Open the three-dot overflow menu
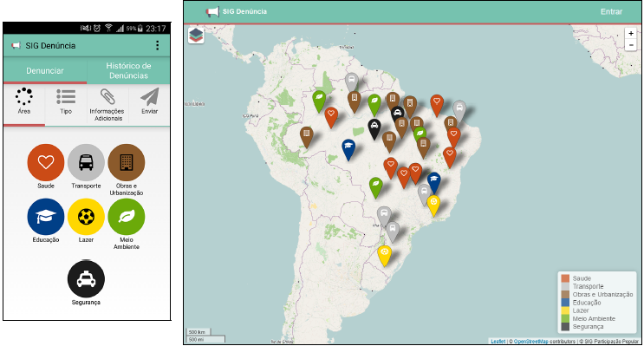This screenshot has height=346, width=644. (x=157, y=45)
